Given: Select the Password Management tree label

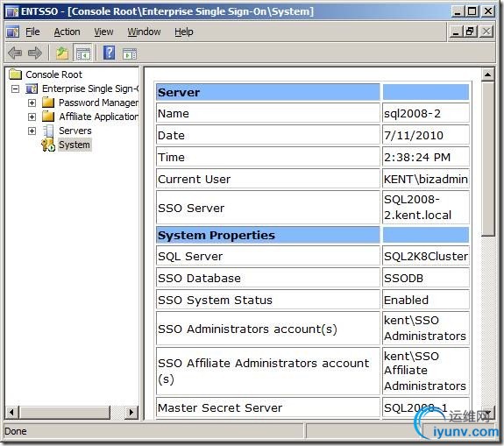Looking at the screenshot, I should click(x=98, y=103).
